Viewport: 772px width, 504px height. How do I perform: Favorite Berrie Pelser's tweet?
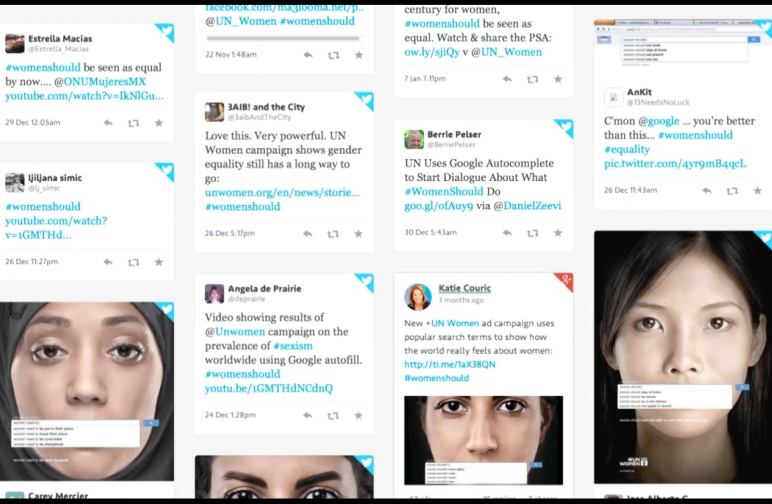click(x=558, y=232)
